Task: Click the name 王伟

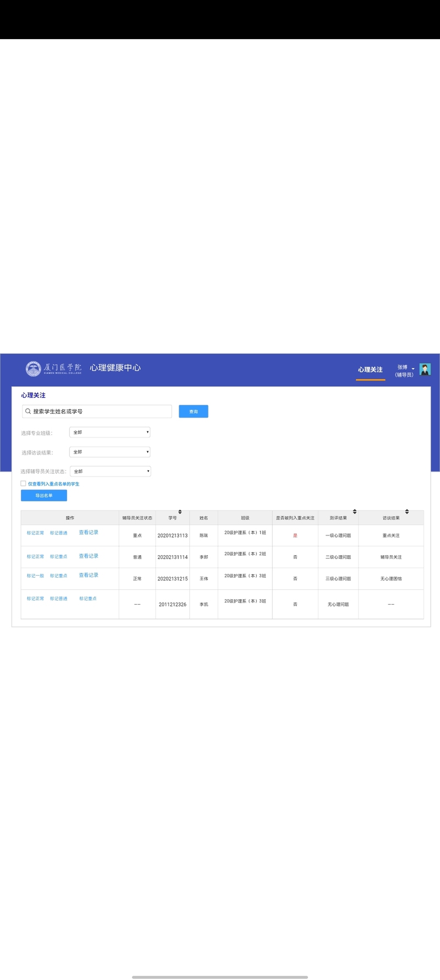Action: (x=204, y=578)
